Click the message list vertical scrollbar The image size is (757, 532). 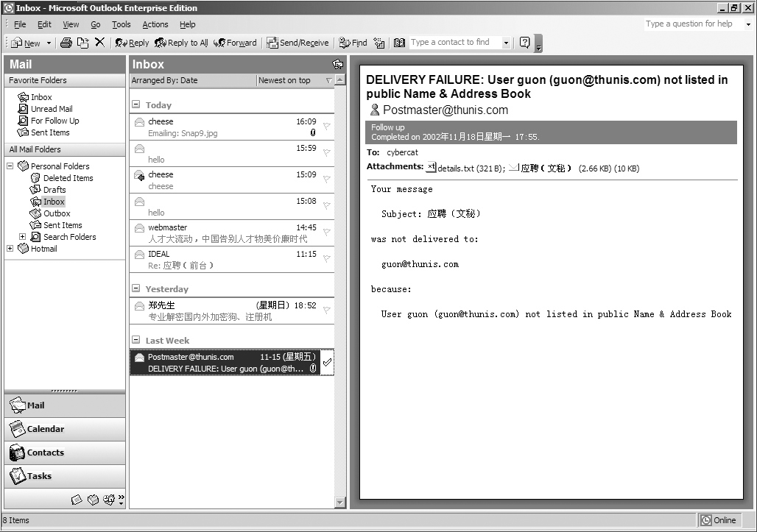[340, 294]
